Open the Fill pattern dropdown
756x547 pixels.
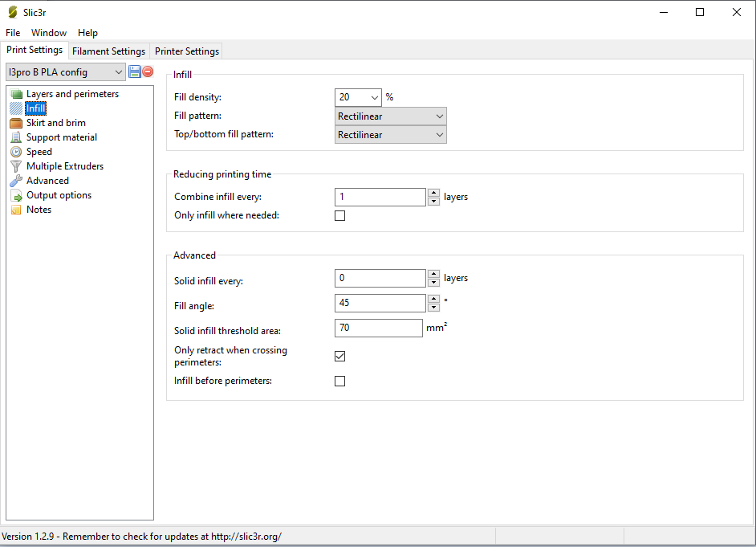[390, 116]
